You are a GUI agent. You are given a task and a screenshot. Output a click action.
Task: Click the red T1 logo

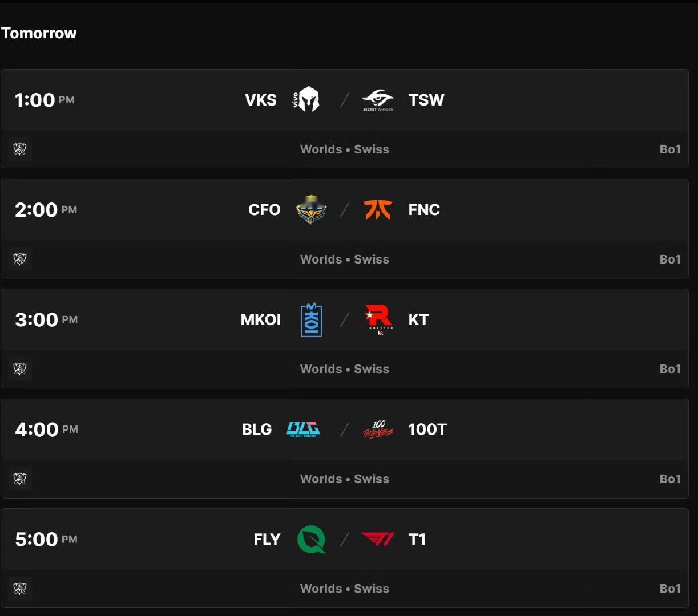[x=378, y=540]
